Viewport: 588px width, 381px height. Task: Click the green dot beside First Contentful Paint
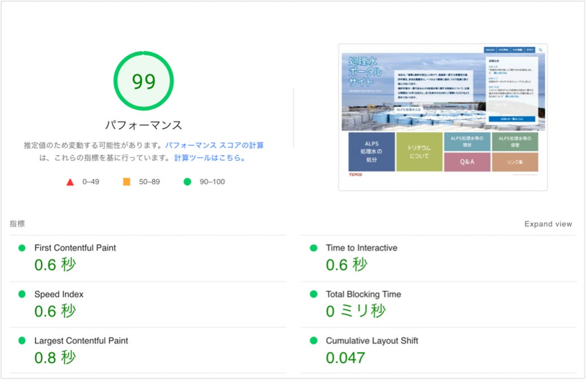pos(22,248)
